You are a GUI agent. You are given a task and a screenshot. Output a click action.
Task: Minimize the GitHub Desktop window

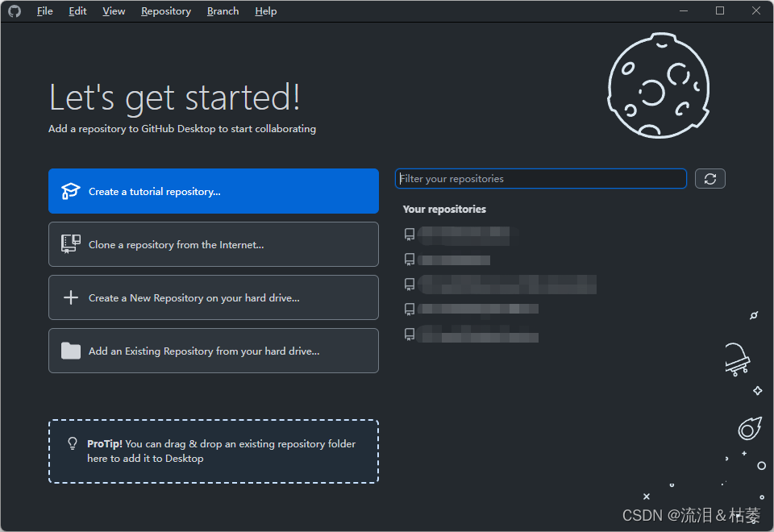click(x=684, y=10)
